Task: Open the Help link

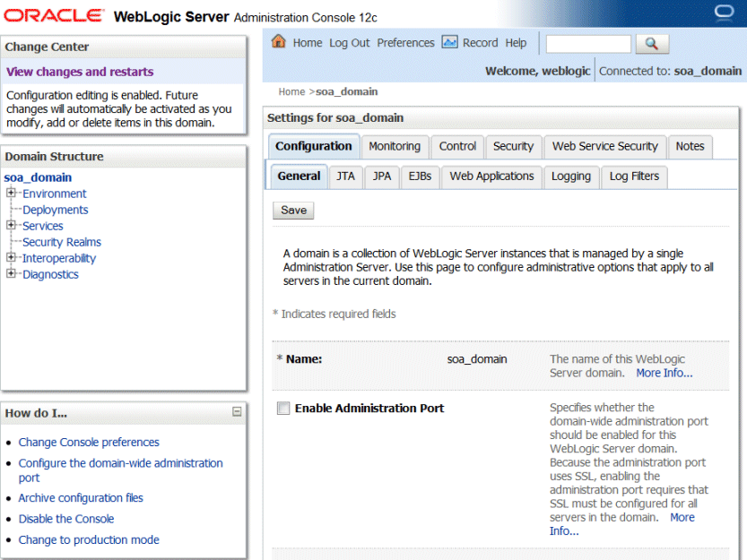Action: coord(516,43)
